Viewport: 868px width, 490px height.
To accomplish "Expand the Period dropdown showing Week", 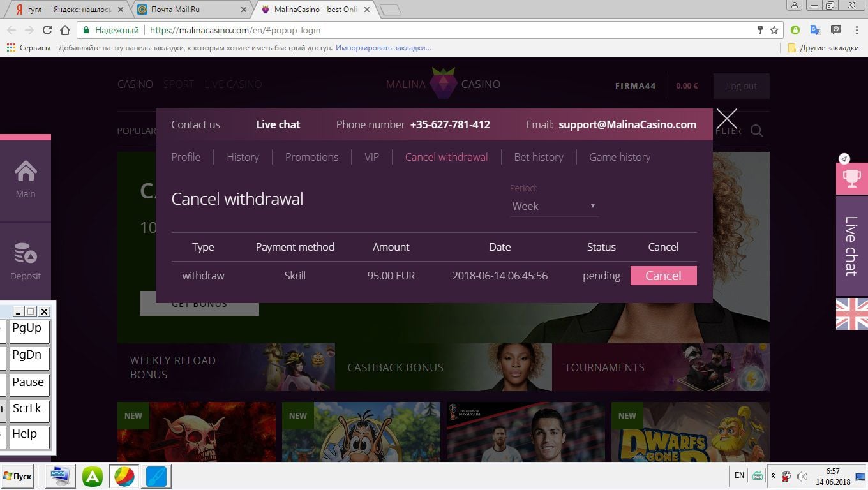I will (x=553, y=206).
